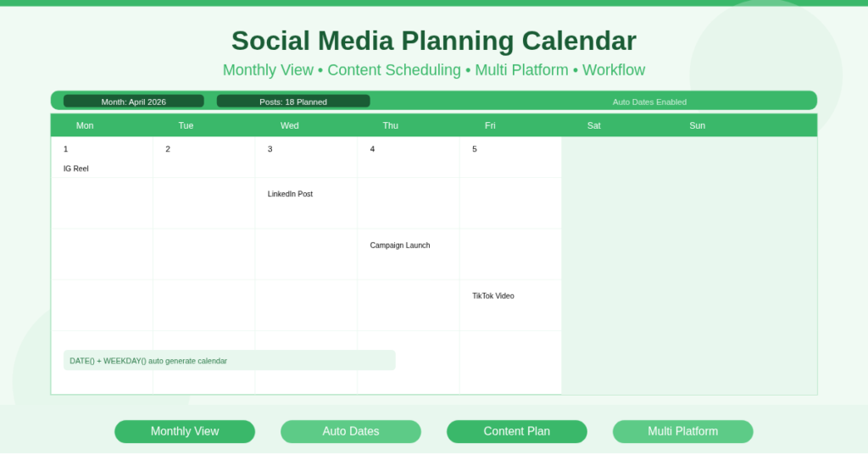Select the Tue column header
This screenshot has width=868, height=454.
(186, 125)
